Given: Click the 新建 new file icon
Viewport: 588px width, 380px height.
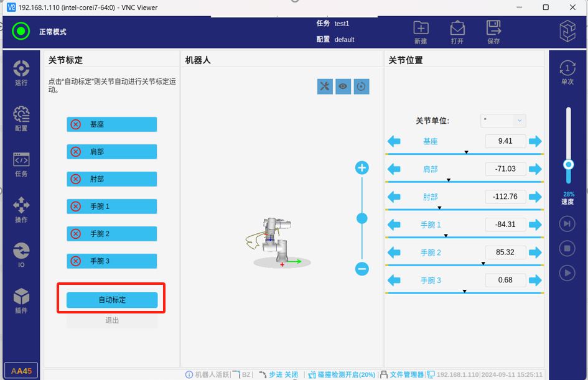Looking at the screenshot, I should (421, 32).
